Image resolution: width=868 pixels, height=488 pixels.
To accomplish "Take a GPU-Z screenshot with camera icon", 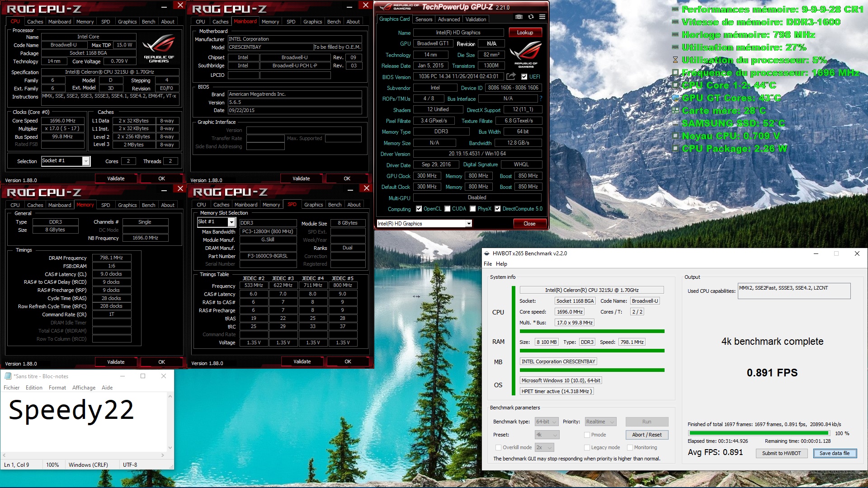I will 519,17.
